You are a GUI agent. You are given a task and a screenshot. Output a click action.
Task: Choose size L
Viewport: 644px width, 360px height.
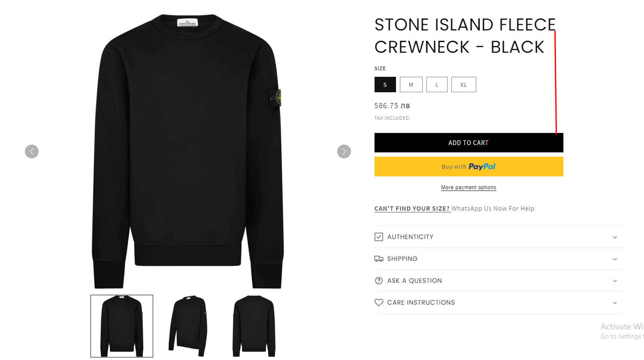tap(437, 85)
